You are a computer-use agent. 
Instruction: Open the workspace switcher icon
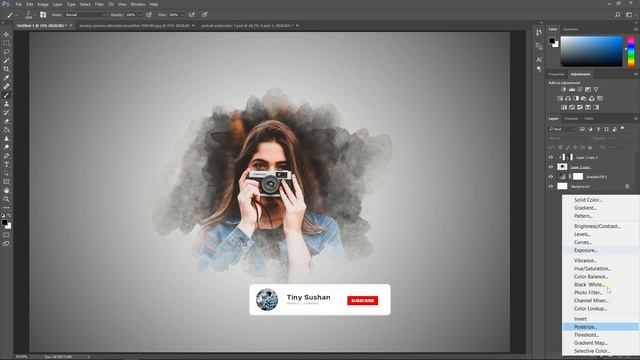pyautogui.click(x=629, y=15)
